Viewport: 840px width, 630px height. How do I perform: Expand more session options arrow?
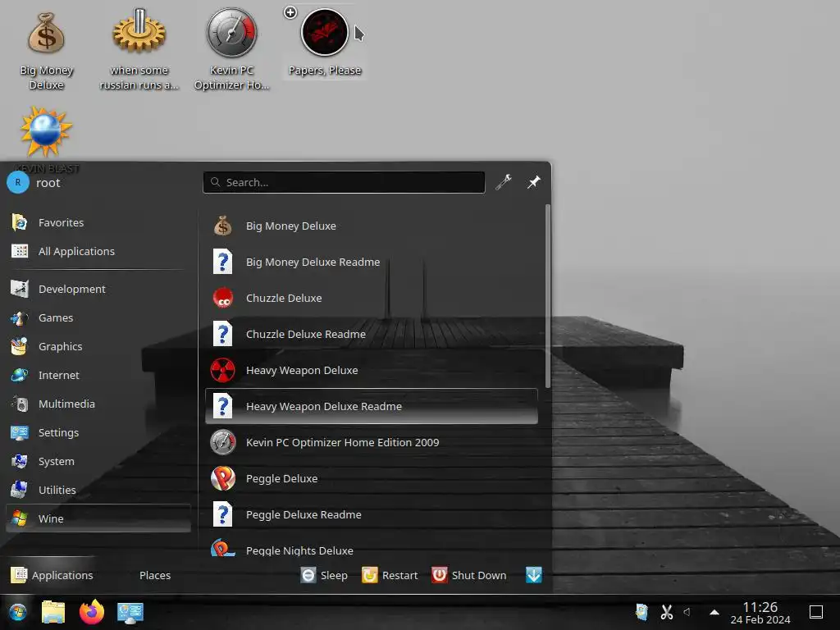(533, 575)
